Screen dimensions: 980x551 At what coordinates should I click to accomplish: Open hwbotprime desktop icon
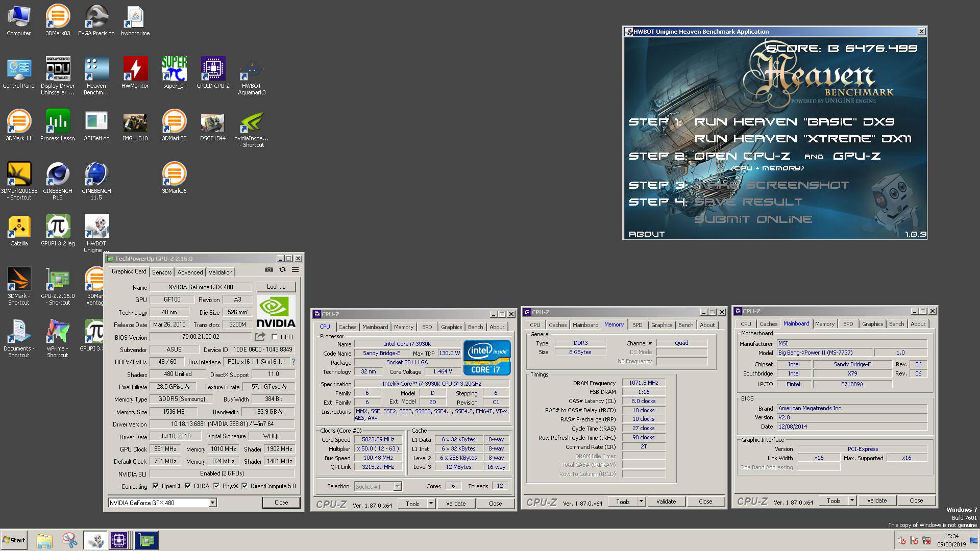click(x=135, y=20)
